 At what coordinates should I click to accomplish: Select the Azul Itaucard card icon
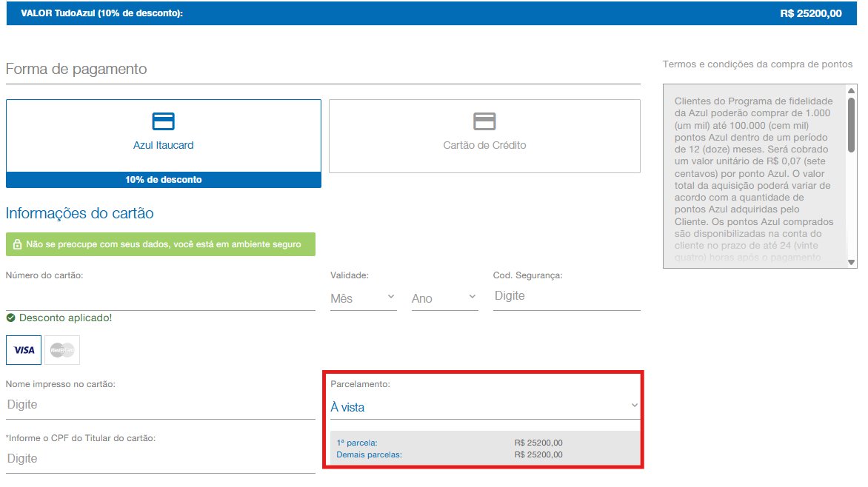163,121
